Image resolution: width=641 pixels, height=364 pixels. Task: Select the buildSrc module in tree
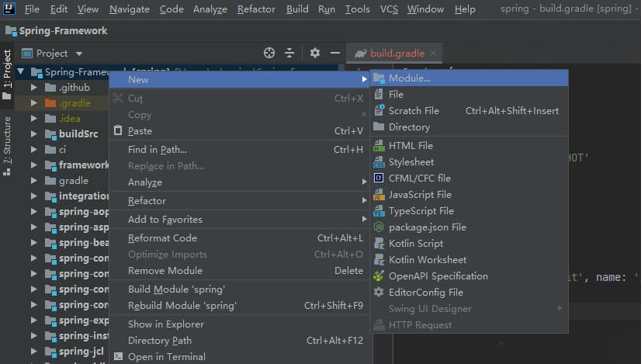(x=78, y=133)
